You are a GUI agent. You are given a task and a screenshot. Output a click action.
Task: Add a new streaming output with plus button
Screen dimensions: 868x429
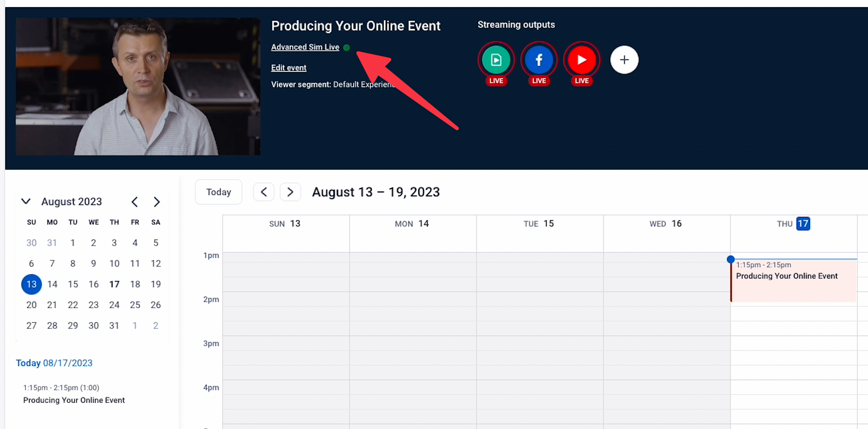point(624,60)
